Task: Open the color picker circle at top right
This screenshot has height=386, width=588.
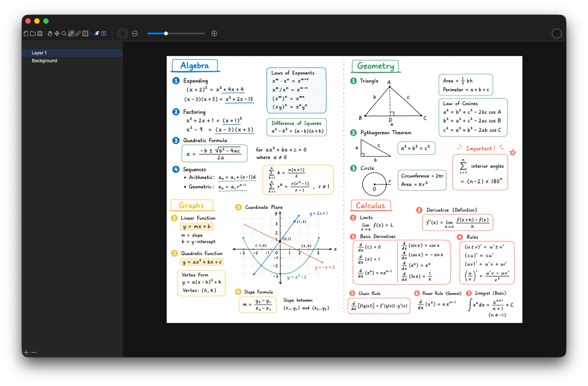Action: tap(557, 34)
